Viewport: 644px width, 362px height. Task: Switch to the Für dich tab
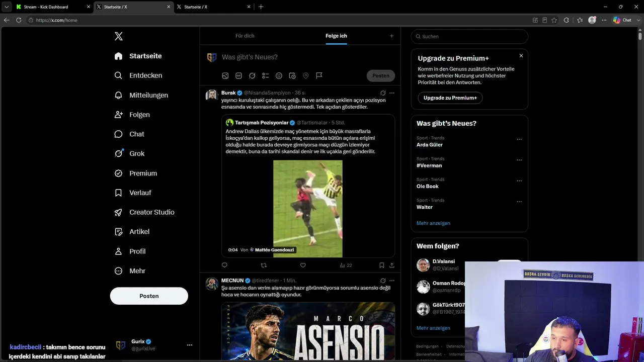[x=245, y=36]
